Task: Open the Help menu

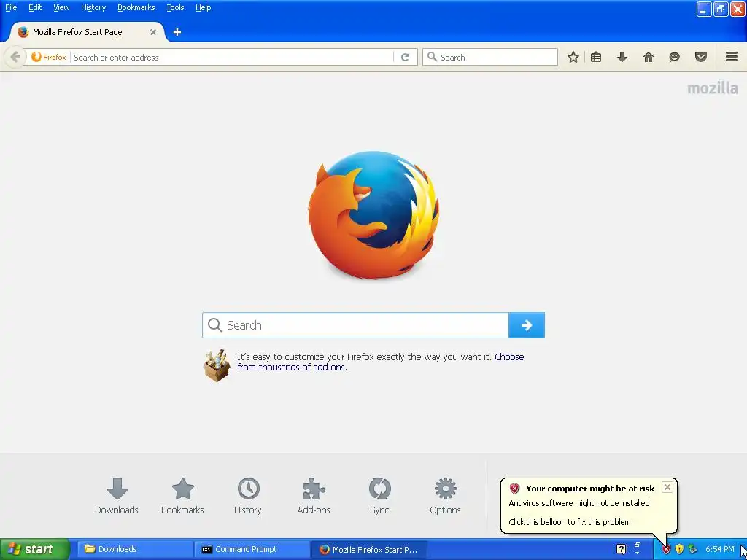Action: click(x=203, y=7)
